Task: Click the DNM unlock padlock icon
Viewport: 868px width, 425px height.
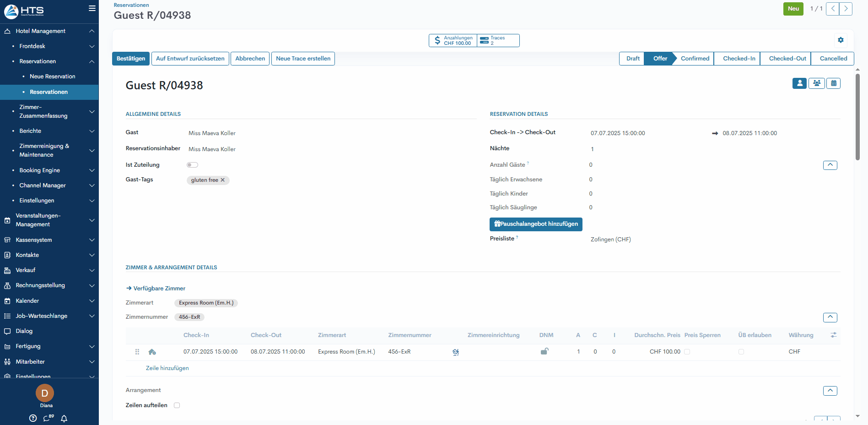Action: [x=545, y=352]
